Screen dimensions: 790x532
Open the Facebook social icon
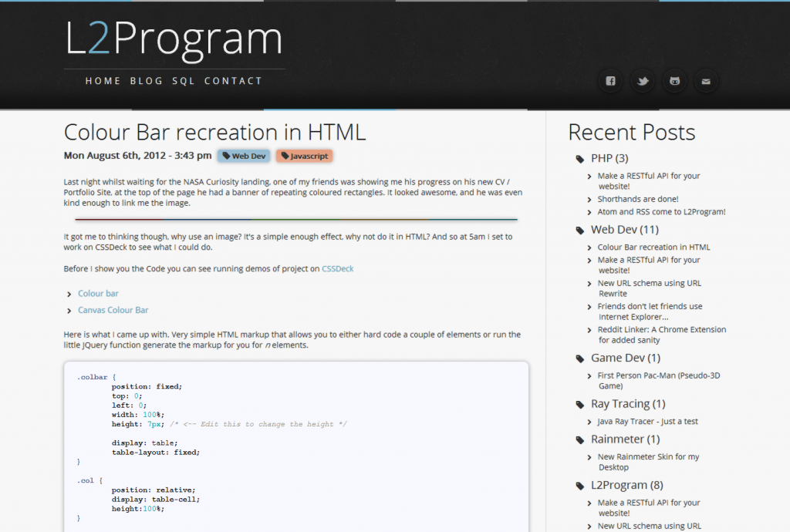(x=610, y=81)
